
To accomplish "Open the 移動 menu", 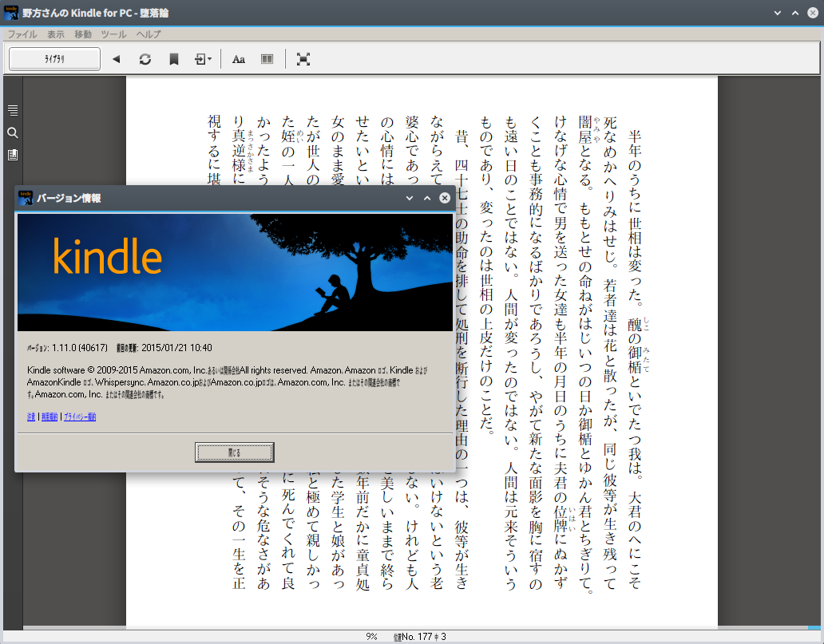I will 83,34.
